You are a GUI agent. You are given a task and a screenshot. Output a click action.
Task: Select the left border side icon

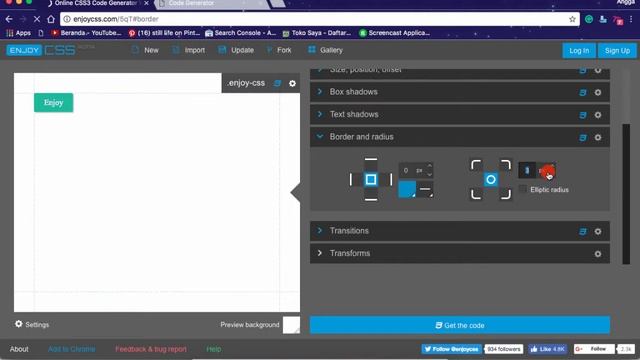coord(351,180)
